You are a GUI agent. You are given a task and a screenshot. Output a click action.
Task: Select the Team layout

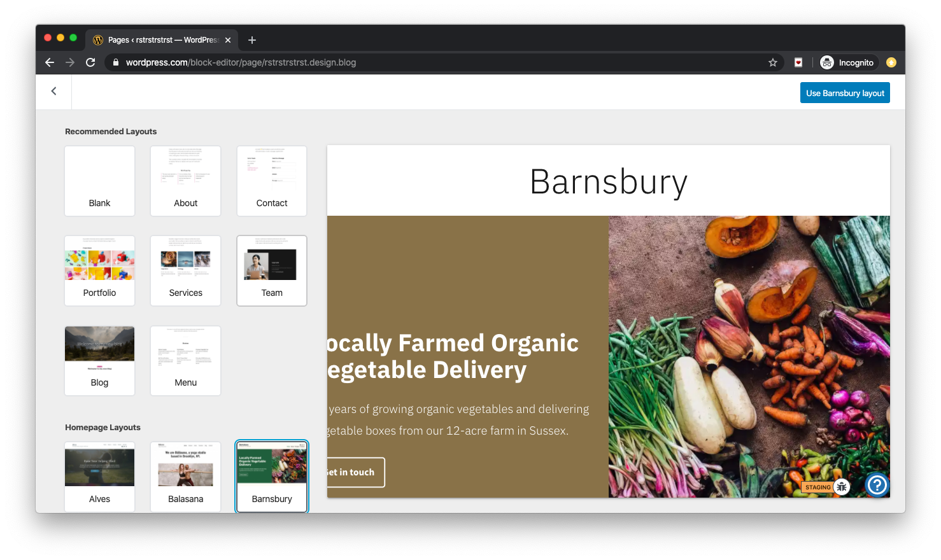click(272, 270)
